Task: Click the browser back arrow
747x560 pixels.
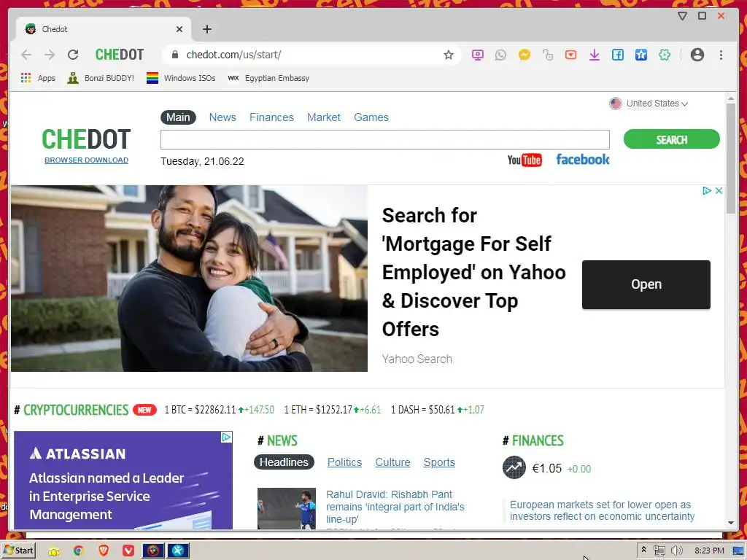Action: click(26, 55)
